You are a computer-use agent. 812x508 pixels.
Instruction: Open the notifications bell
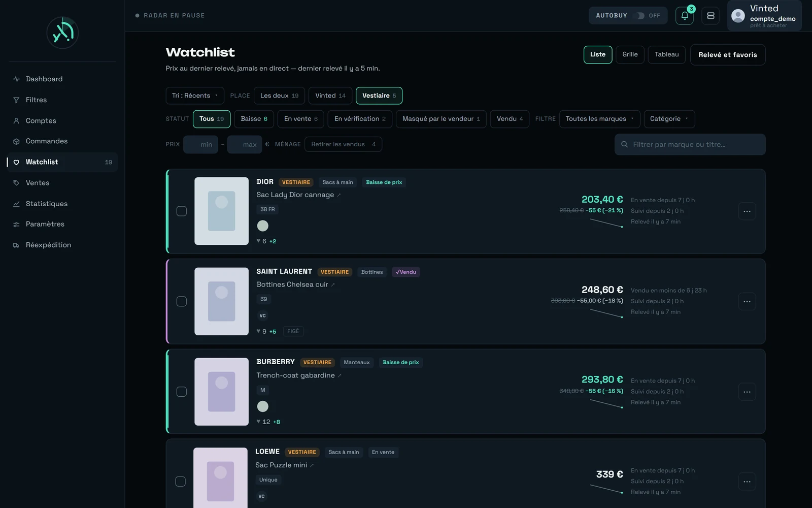(684, 16)
